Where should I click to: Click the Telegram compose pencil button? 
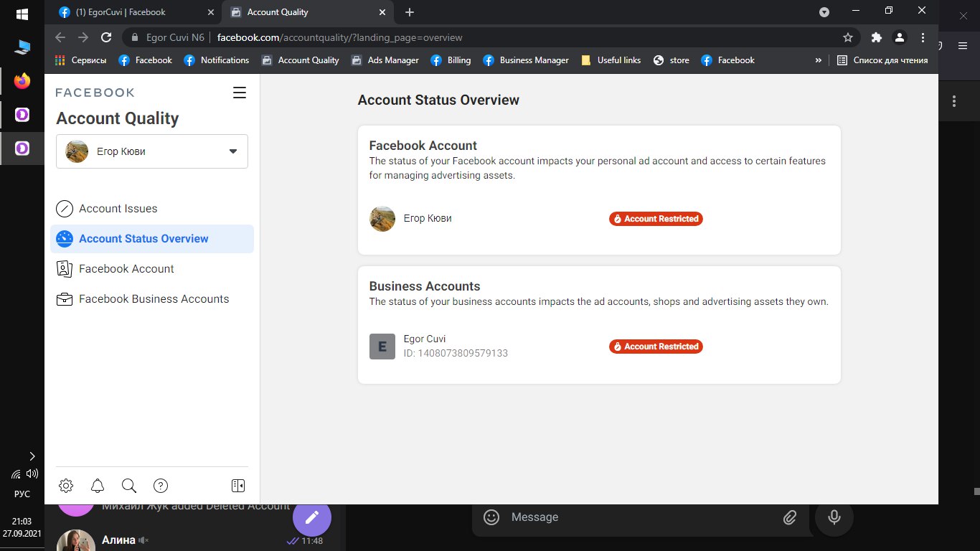pyautogui.click(x=312, y=517)
